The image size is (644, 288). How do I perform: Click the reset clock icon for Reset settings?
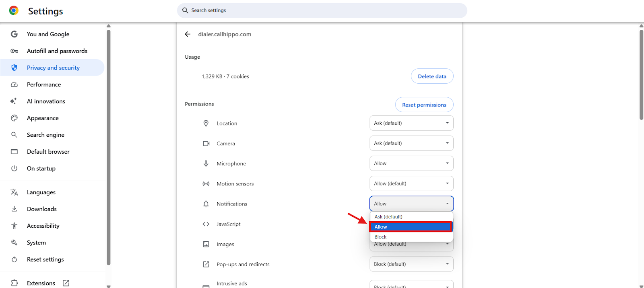tap(14, 259)
